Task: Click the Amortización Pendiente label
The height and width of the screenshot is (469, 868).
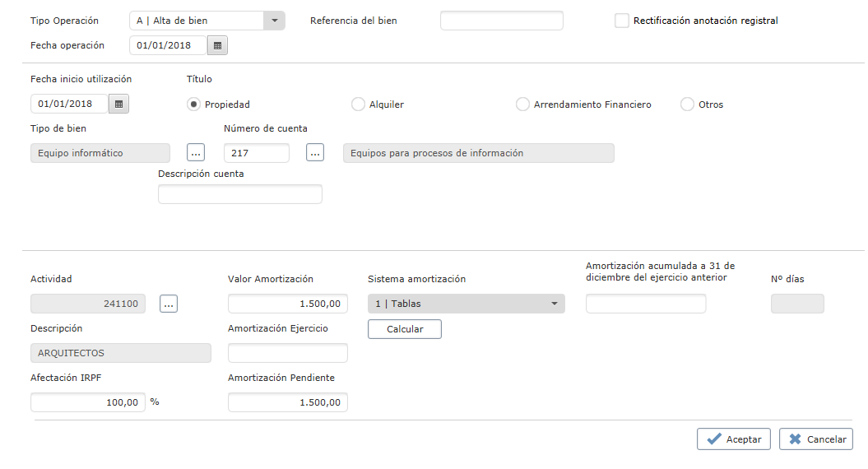Action: (281, 378)
